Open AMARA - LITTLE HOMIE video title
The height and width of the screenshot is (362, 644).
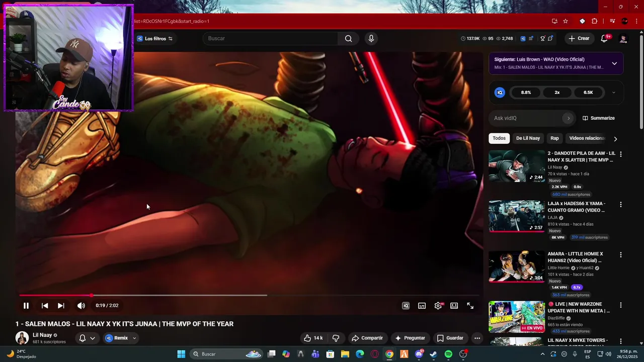(x=575, y=257)
